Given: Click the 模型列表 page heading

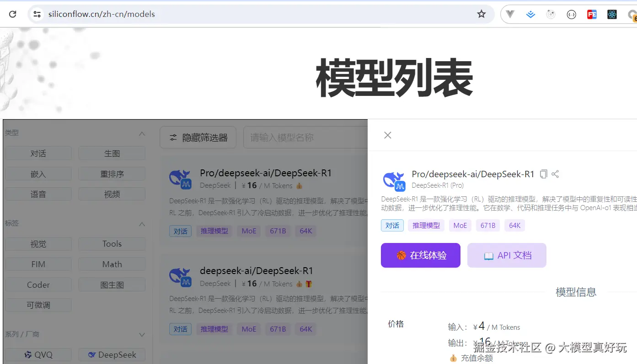Looking at the screenshot, I should click(394, 78).
